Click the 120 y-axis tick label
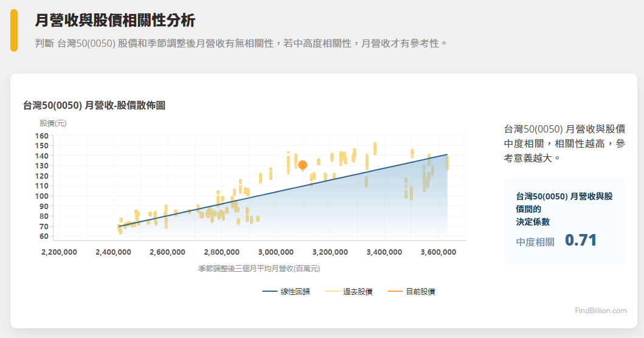Viewport: 644px width, 338px height. (x=42, y=176)
